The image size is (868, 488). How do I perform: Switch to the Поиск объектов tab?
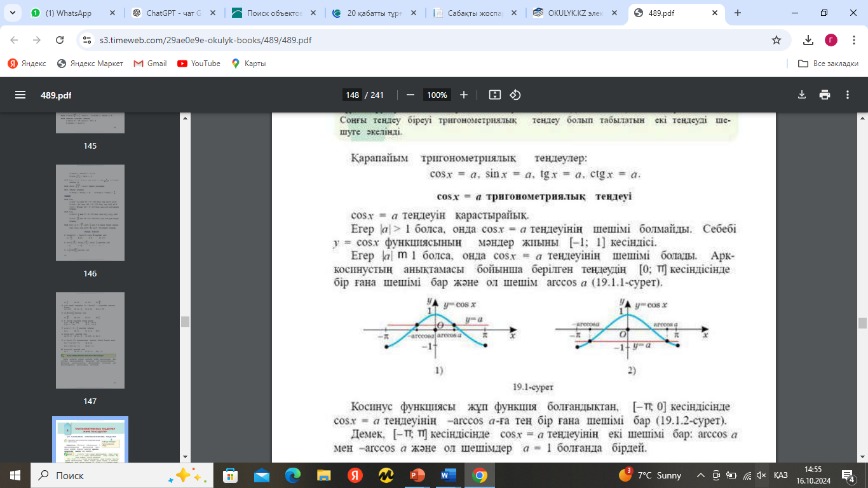coord(273,13)
